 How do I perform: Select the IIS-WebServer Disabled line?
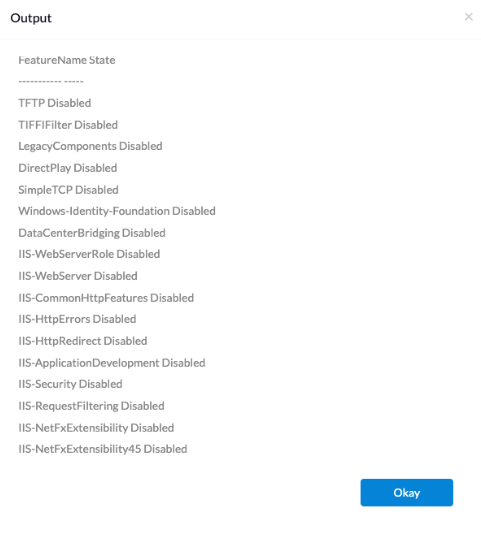[x=78, y=276]
